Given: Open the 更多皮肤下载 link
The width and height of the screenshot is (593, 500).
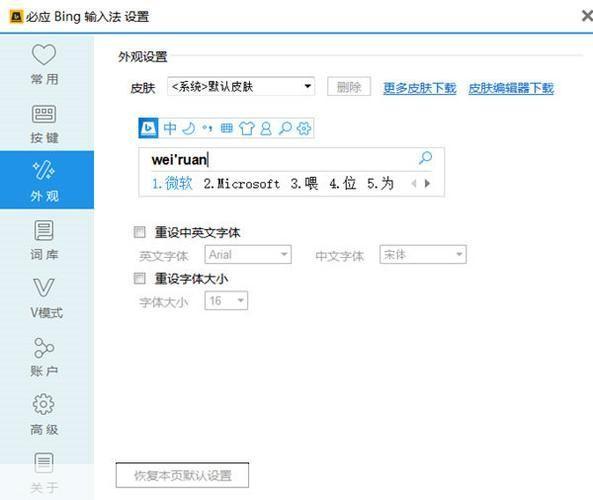Looking at the screenshot, I should (419, 88).
